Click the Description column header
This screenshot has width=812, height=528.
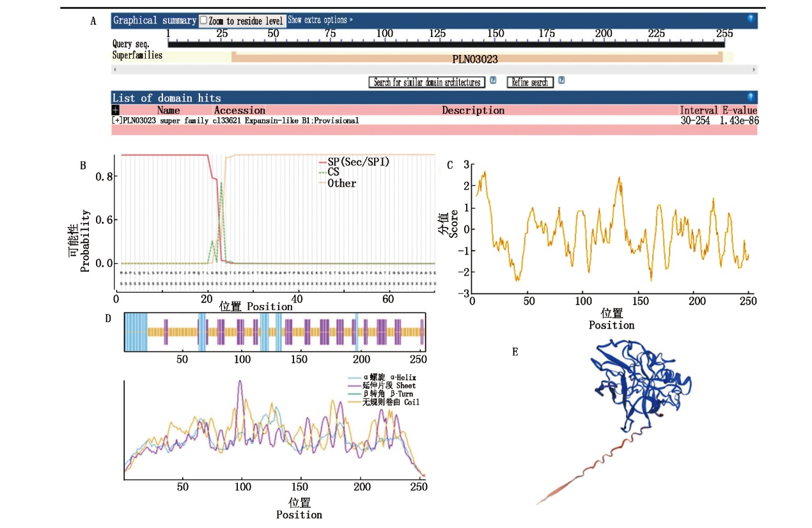[x=472, y=110]
